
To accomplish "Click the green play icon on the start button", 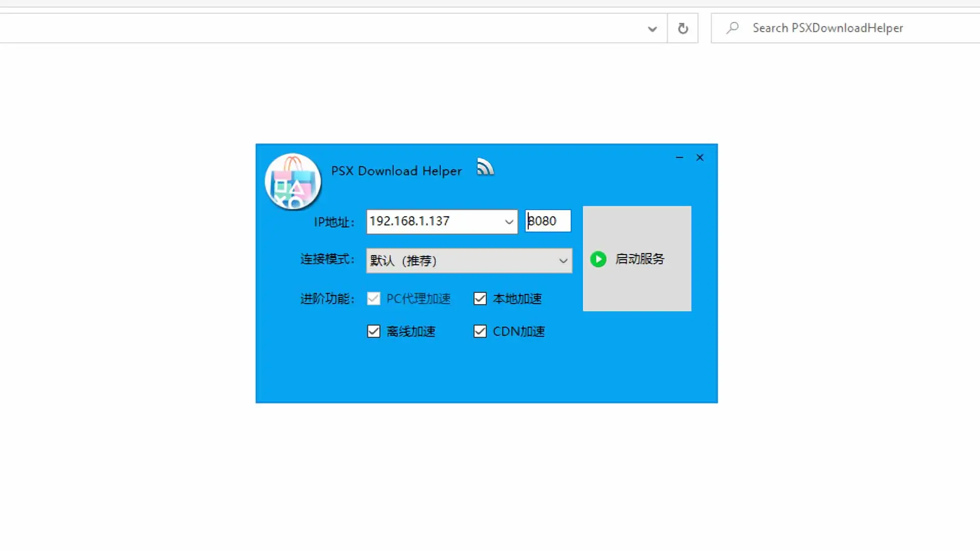I will tap(598, 259).
